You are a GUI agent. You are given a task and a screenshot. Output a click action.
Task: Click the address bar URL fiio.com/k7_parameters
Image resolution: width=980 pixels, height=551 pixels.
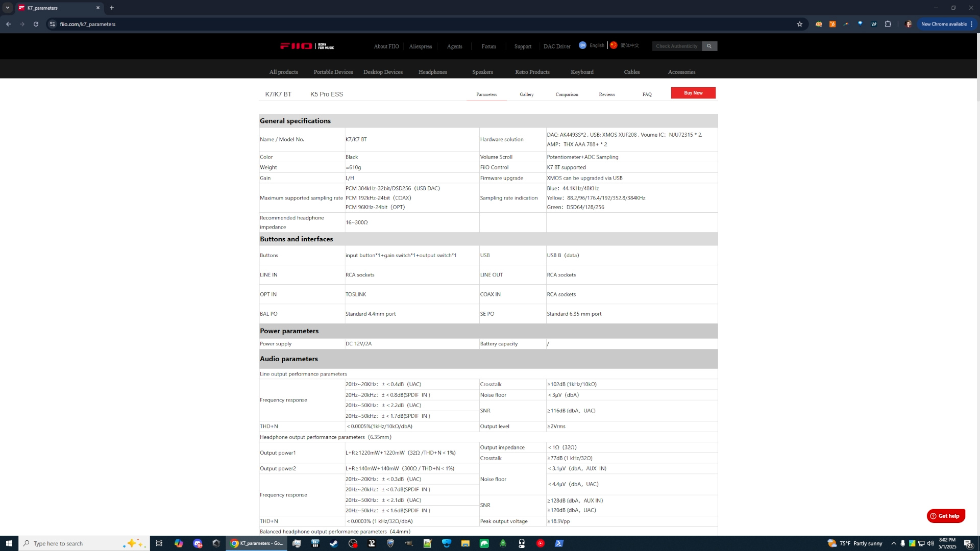point(87,24)
